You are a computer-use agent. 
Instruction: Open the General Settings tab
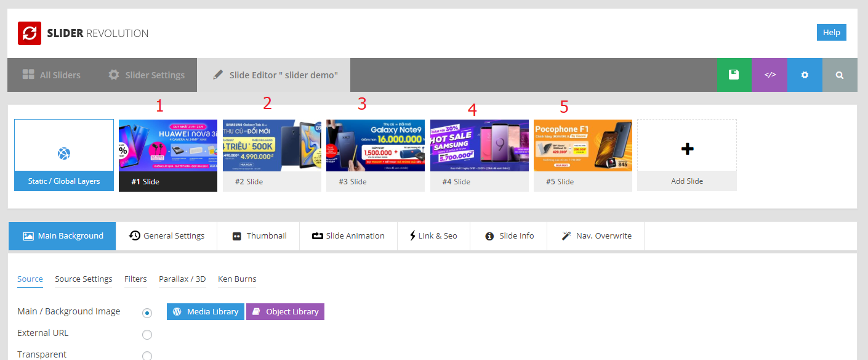(167, 235)
